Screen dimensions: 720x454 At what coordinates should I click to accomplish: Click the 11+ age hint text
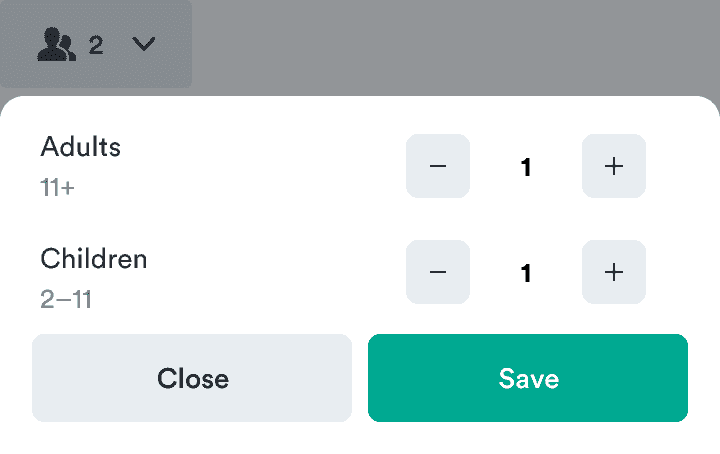coord(58,187)
